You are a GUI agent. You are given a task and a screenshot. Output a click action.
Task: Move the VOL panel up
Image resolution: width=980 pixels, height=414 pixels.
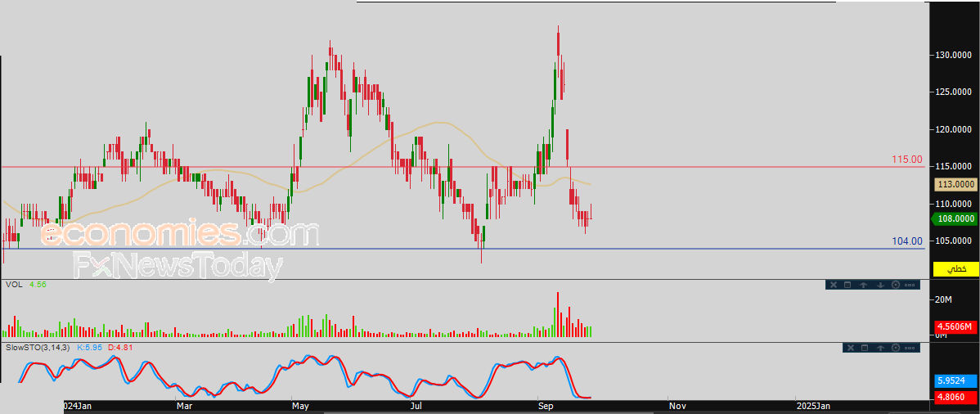863,286
